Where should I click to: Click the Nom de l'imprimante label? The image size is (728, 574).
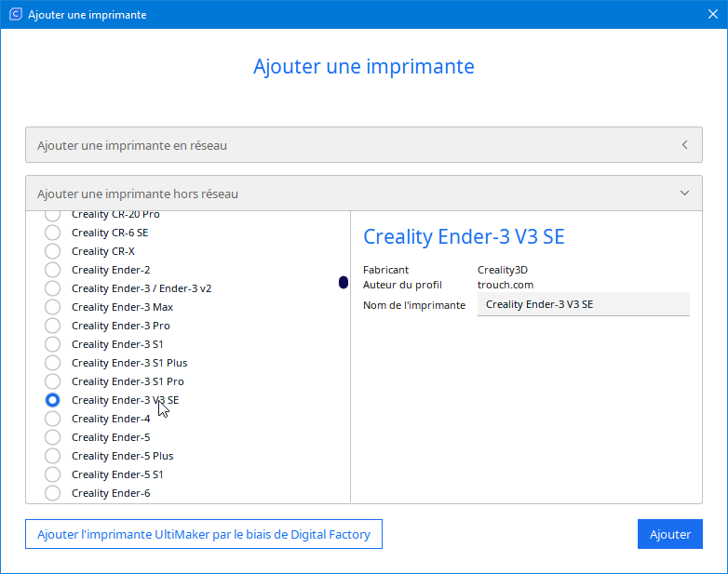(x=414, y=305)
